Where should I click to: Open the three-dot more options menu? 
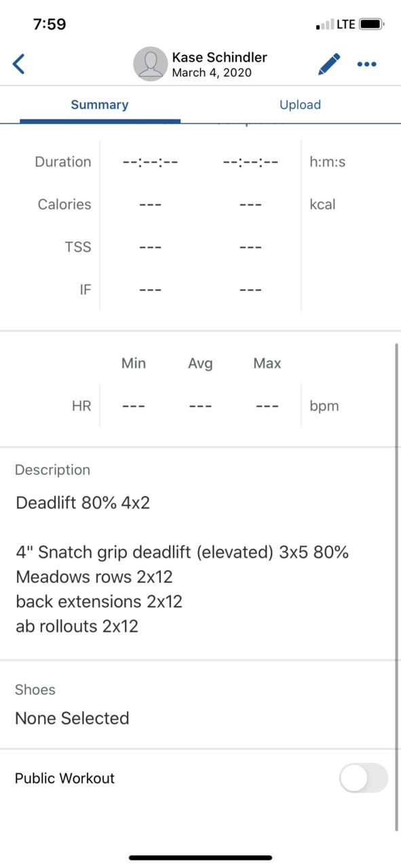[x=366, y=64]
